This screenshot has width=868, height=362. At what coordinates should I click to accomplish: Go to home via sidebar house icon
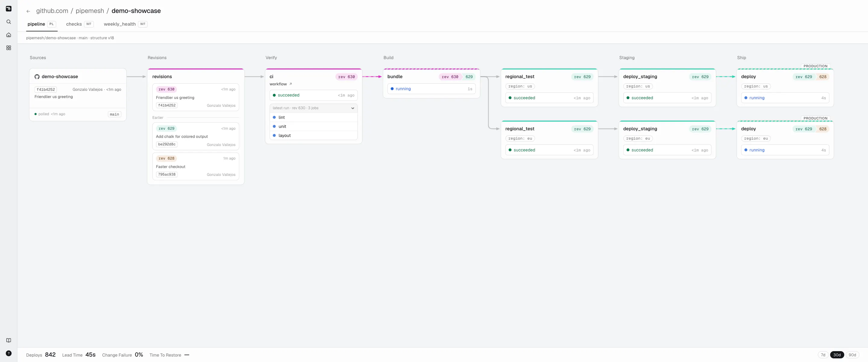click(x=9, y=35)
